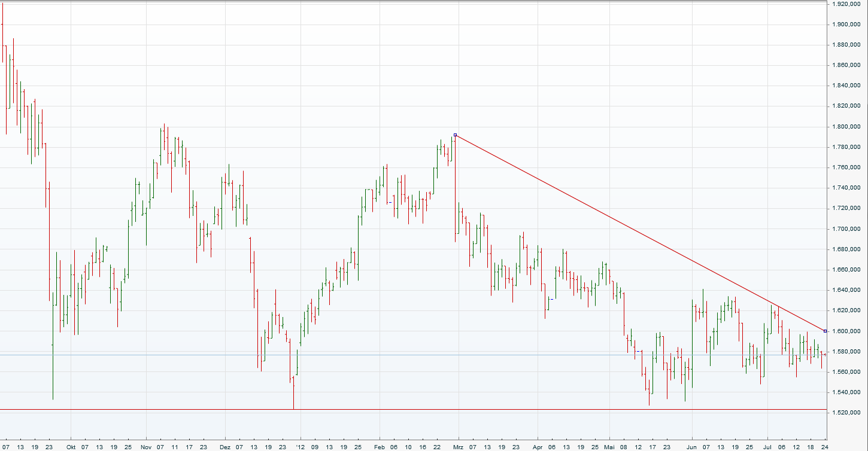This screenshot has width=868, height=451.
Task: Select the gray horizontal current price line
Action: point(419,355)
